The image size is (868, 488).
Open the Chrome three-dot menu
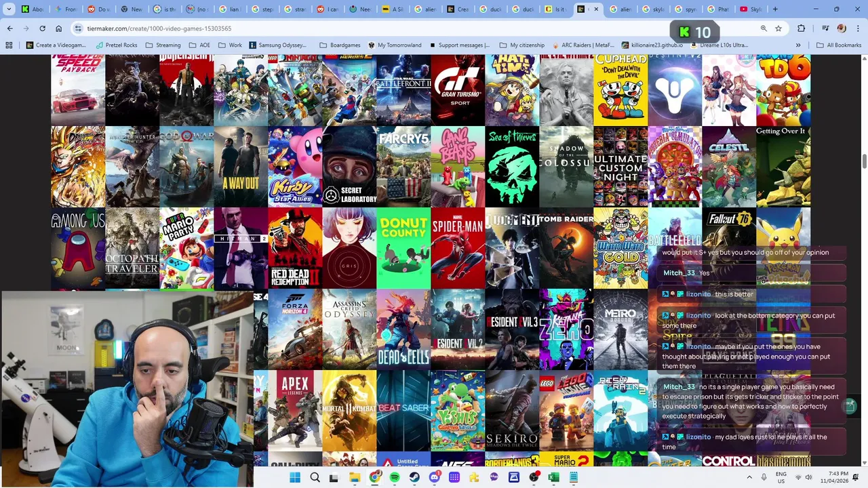(858, 28)
